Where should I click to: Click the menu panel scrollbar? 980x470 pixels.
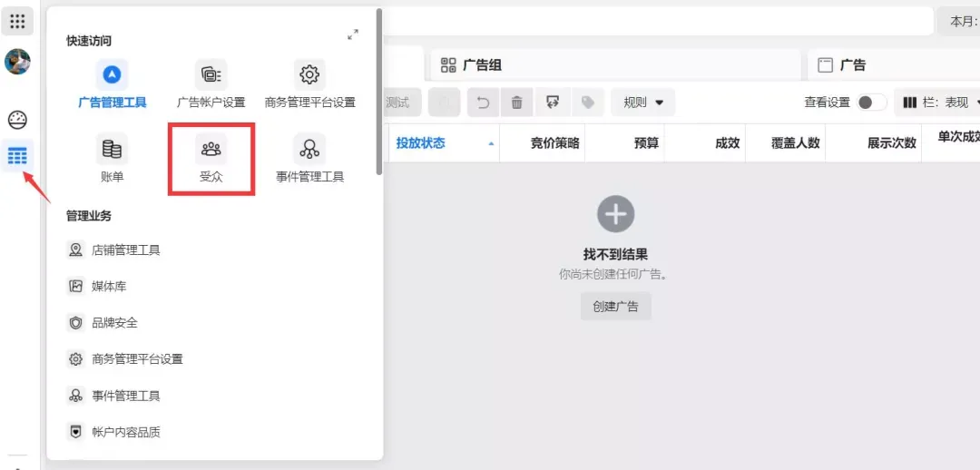click(378, 92)
